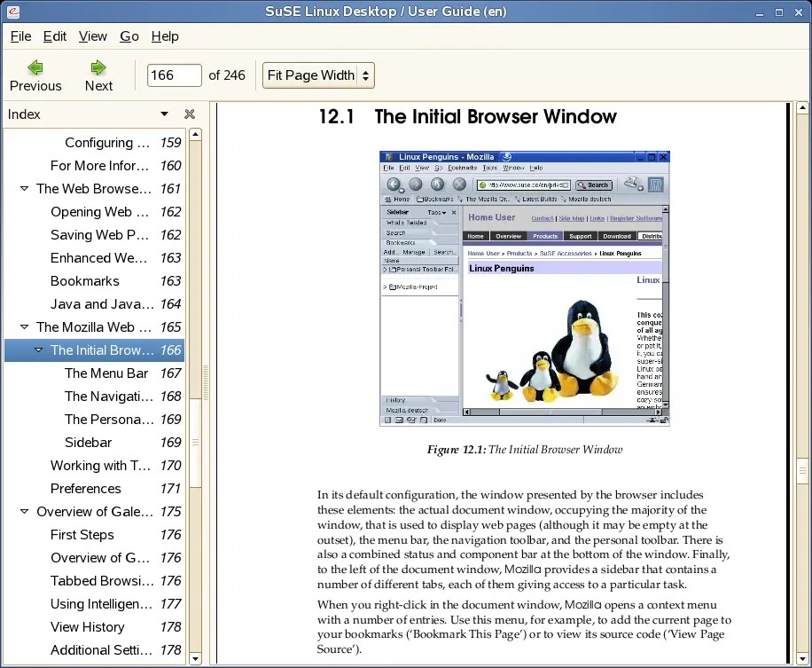Select Preferences in the index
The height and width of the screenshot is (668, 812).
click(x=85, y=489)
